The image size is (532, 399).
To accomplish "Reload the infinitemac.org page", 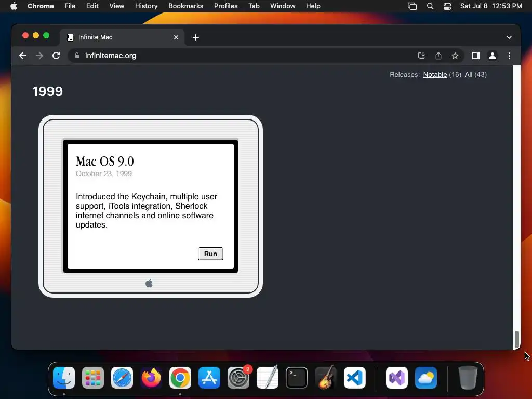I will pos(56,56).
